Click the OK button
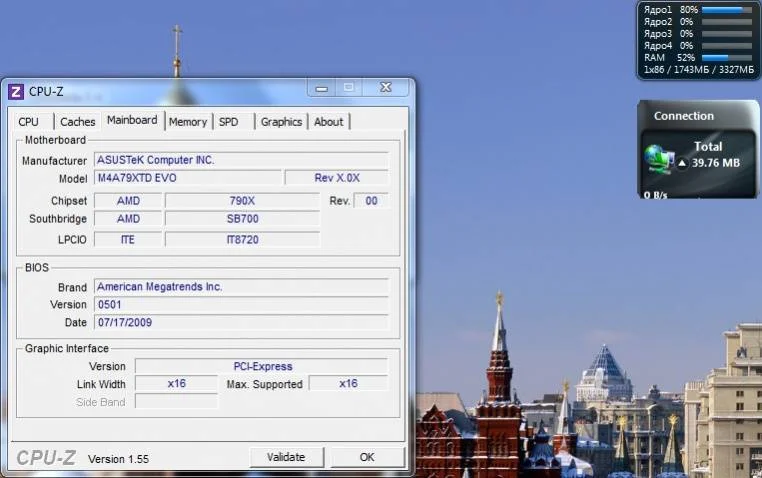This screenshot has height=478, width=762. (x=367, y=457)
